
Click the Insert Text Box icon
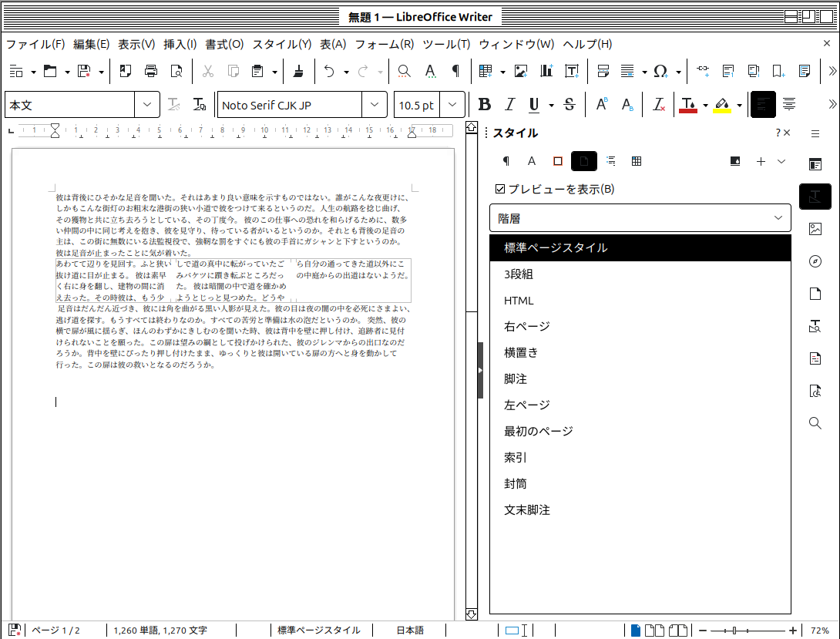point(572,71)
